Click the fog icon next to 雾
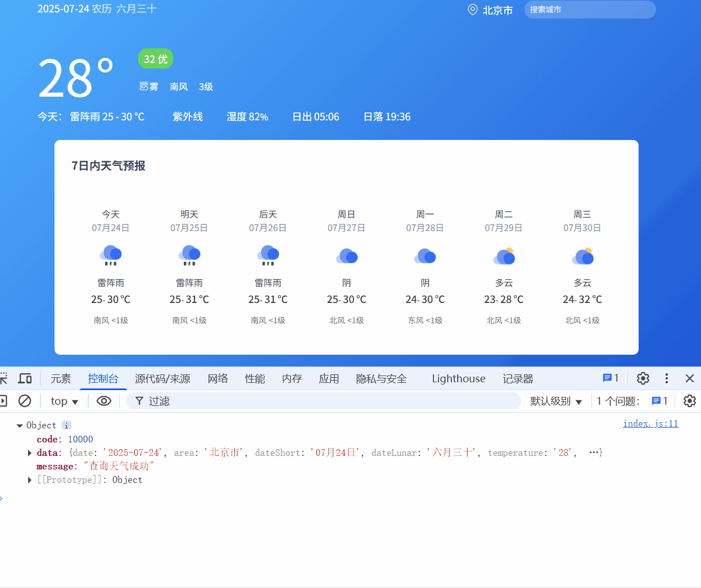 tap(144, 87)
